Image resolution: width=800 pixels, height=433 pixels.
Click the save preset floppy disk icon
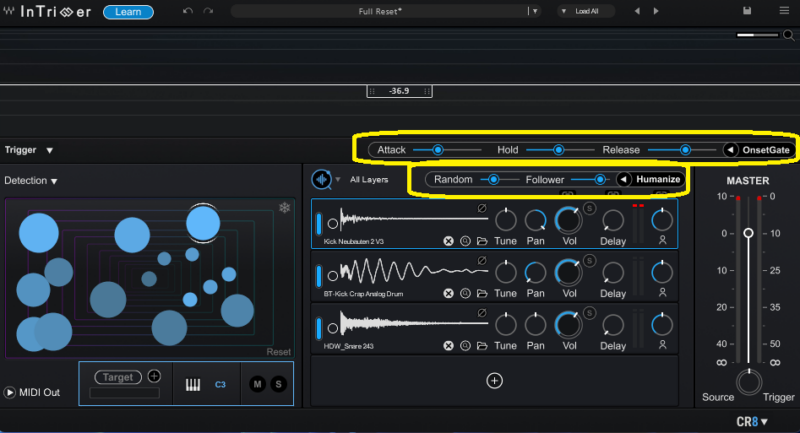[746, 11]
